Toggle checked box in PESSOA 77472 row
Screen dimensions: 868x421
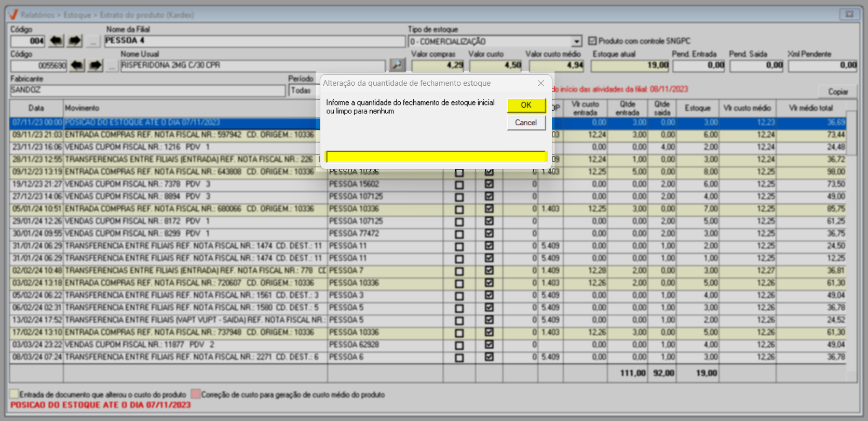489,233
